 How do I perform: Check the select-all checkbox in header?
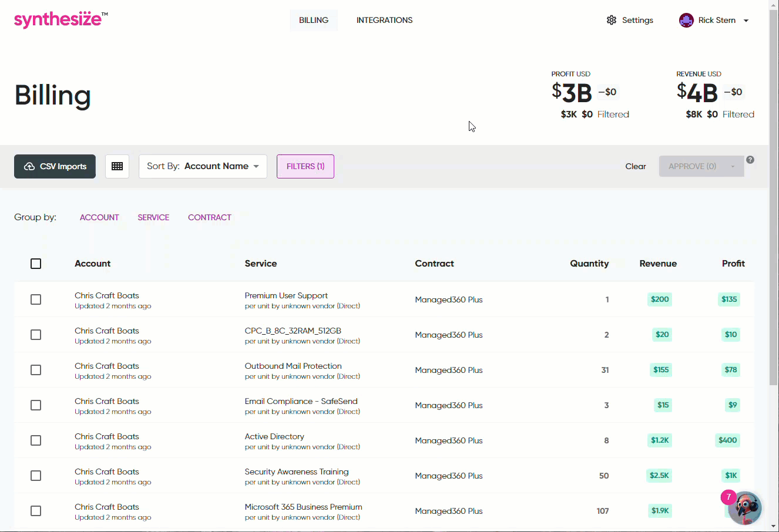click(36, 264)
